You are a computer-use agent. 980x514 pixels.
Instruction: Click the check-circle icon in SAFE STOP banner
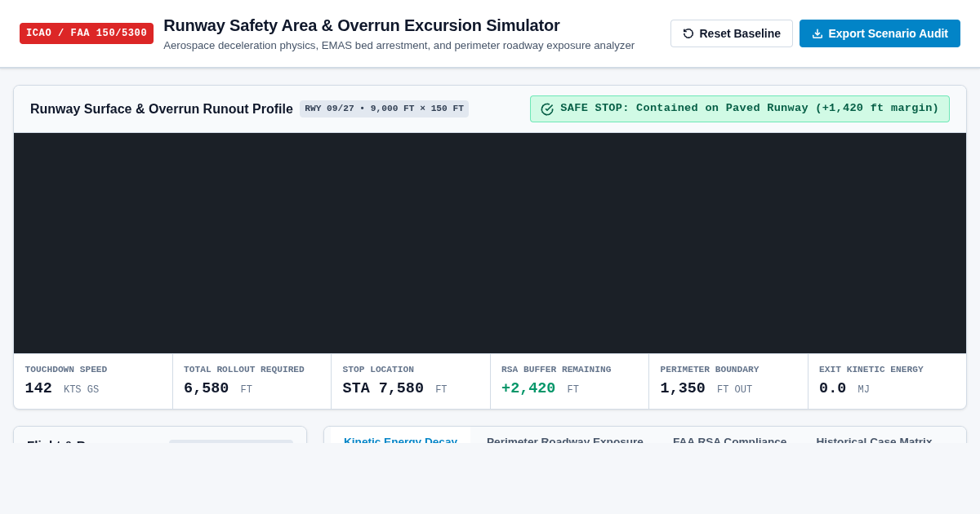tap(547, 109)
